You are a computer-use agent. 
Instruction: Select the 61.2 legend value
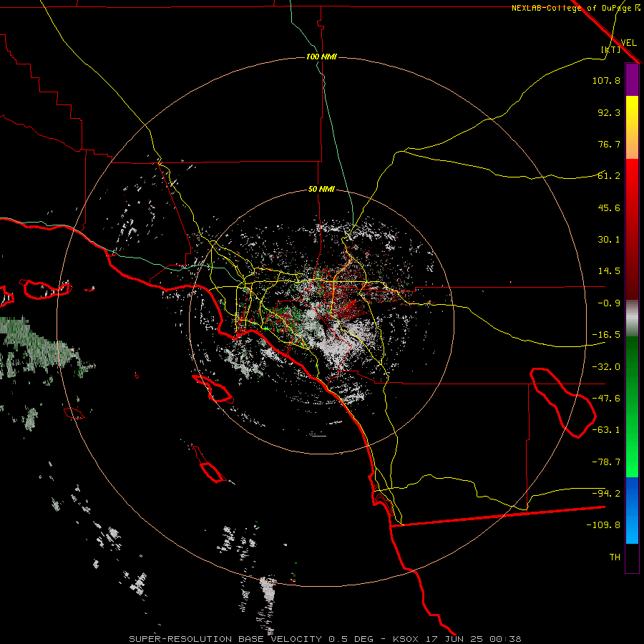(609, 176)
